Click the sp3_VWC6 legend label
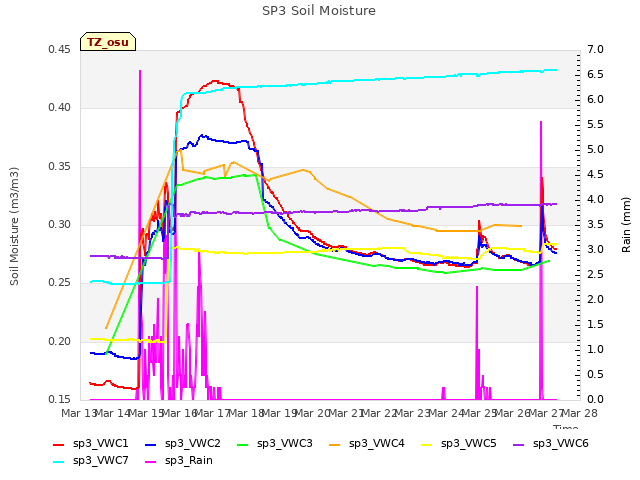The height and width of the screenshot is (480, 640). 560,443
